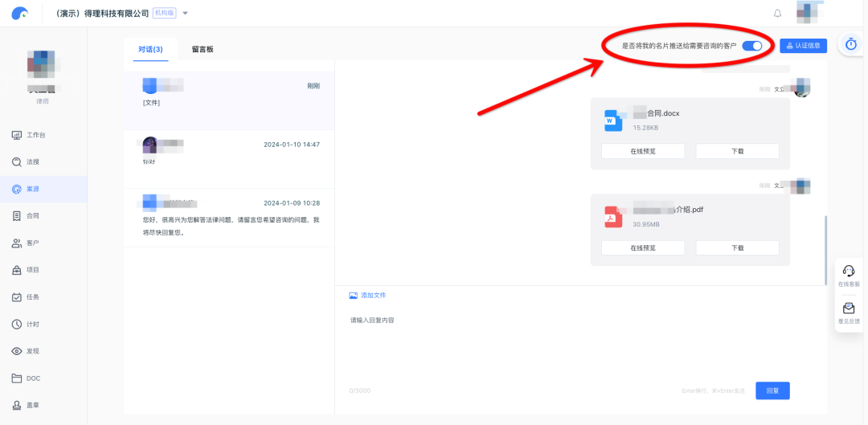Viewport: 868px width, 425px height.
Task: Open 盖章 in the sidebar
Action: pos(43,405)
